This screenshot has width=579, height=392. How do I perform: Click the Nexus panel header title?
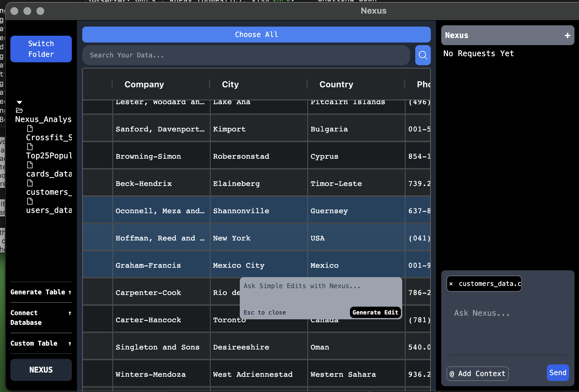457,35
